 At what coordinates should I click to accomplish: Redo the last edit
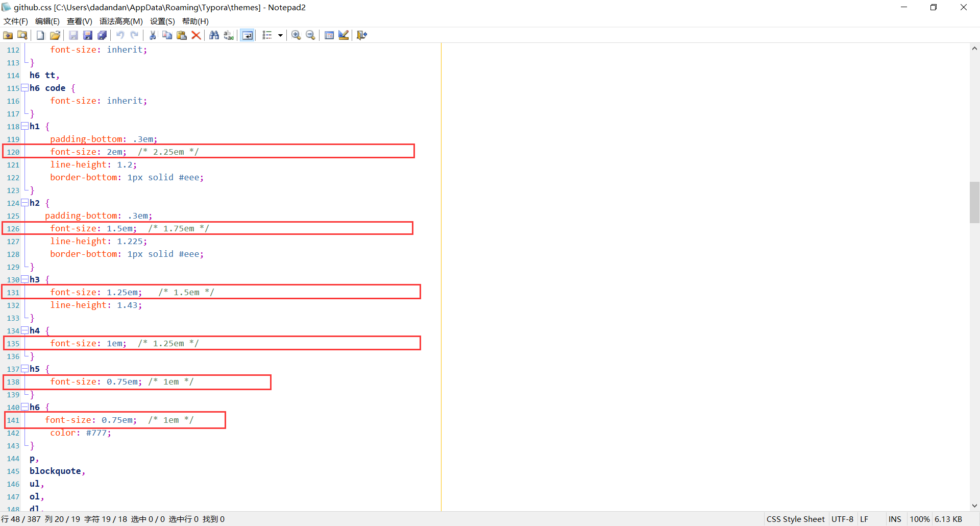pos(134,35)
